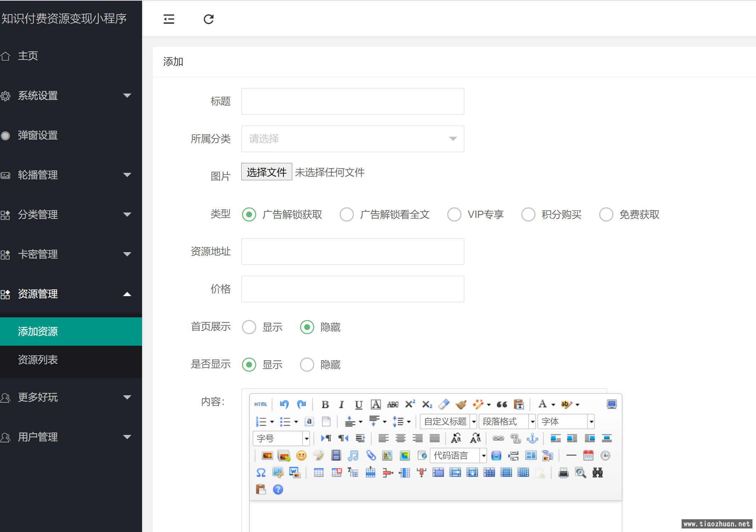Click the undo icon in the editor
Screen dimensions: 756x532
pyautogui.click(x=284, y=404)
